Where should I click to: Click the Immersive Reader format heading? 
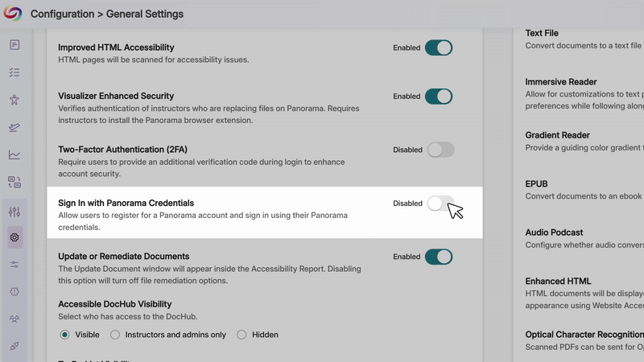pos(560,82)
